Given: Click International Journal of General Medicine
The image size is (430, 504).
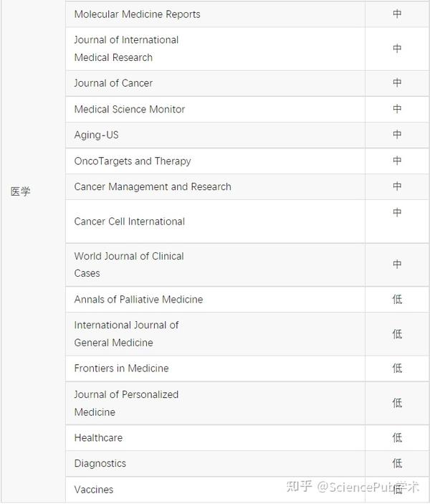Looking at the screenshot, I should point(127,333).
